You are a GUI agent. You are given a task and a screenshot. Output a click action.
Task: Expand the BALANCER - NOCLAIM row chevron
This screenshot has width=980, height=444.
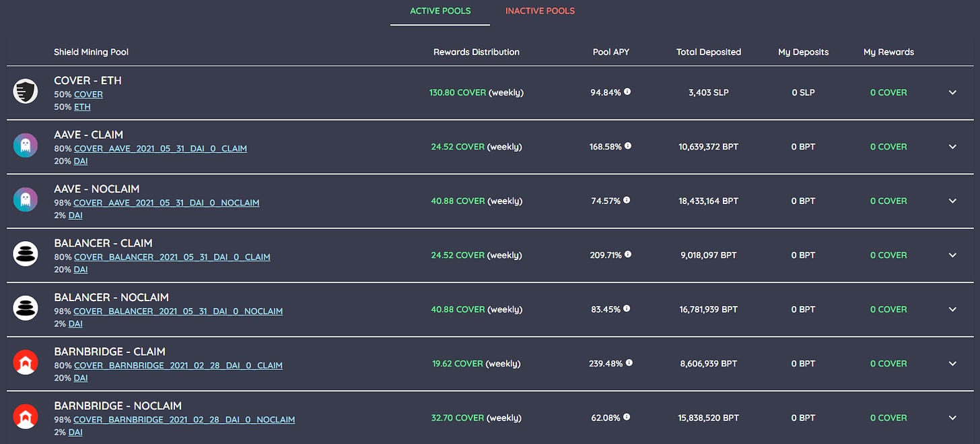[952, 309]
